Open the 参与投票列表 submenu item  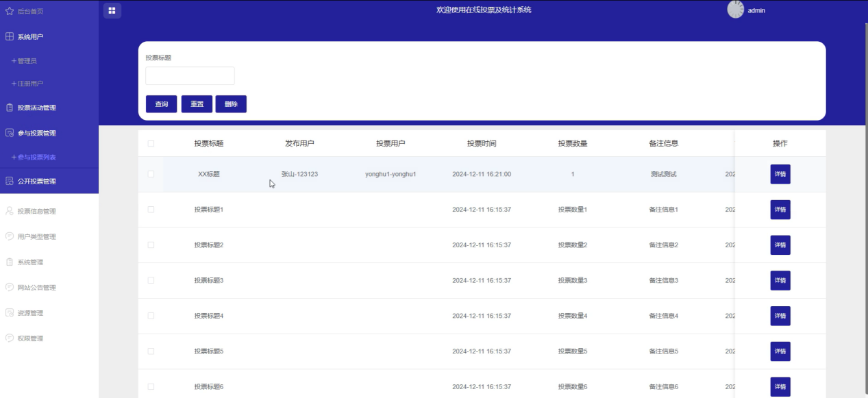pyautogui.click(x=34, y=158)
